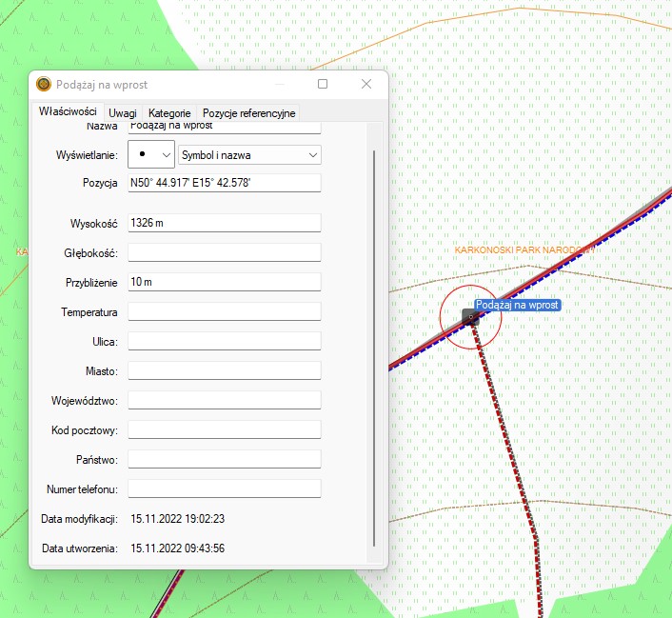Viewport: 672px width, 618px height.
Task: Click the 'Podążaj na wprost' map label
Action: tap(517, 306)
